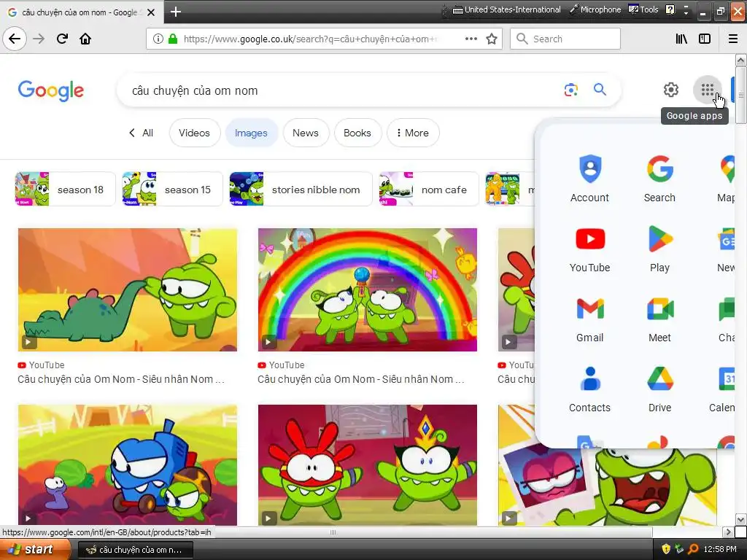Open the Google Account app
The image size is (747, 560).
pyautogui.click(x=589, y=179)
